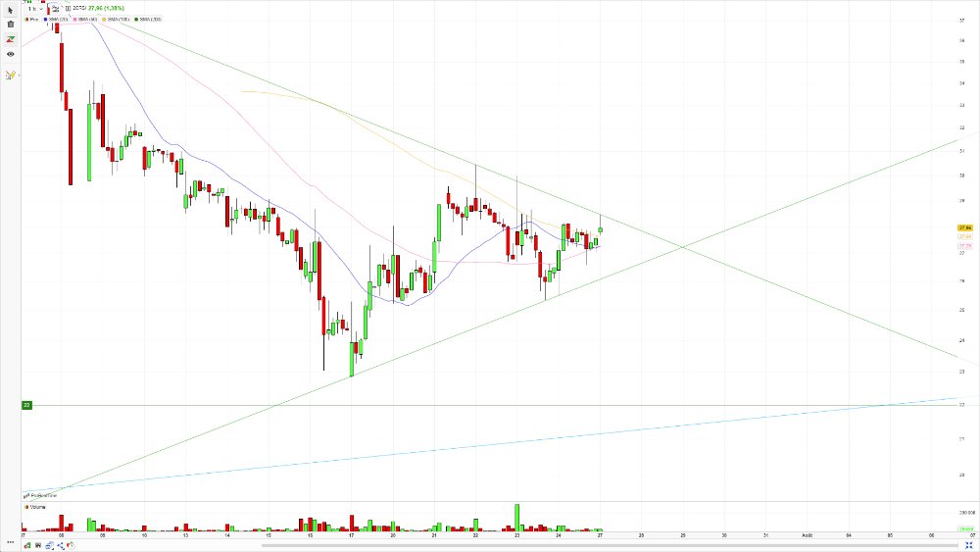Toggle the eye visibility icon in sidebar
The image size is (980, 552).
click(x=10, y=54)
